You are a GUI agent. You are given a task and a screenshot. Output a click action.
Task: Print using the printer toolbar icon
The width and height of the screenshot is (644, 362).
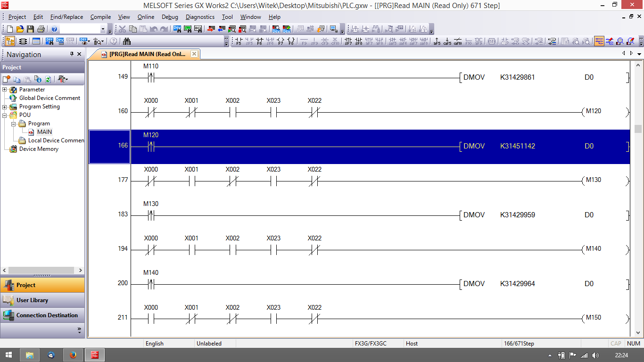click(41, 29)
